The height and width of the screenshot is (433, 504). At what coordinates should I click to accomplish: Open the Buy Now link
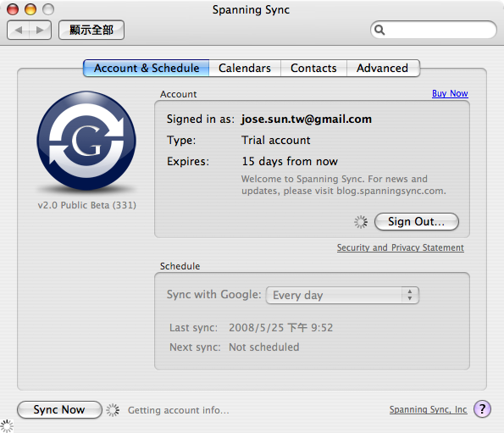(450, 93)
